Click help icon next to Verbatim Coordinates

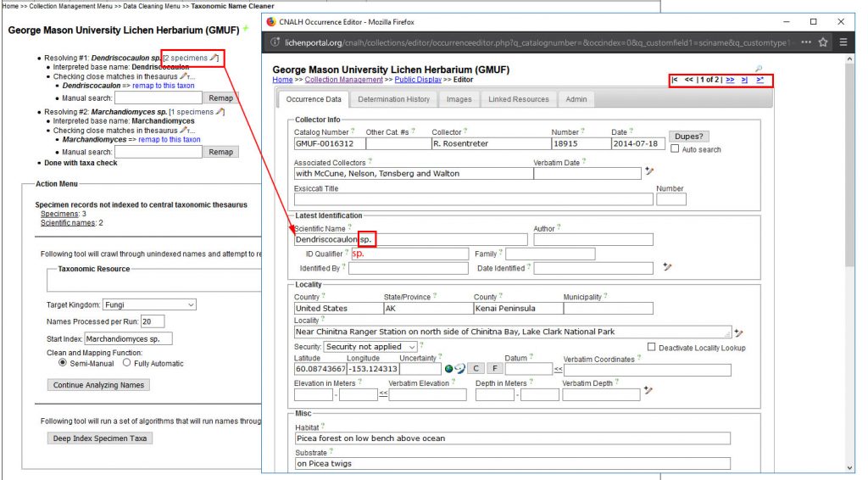[x=639, y=358]
